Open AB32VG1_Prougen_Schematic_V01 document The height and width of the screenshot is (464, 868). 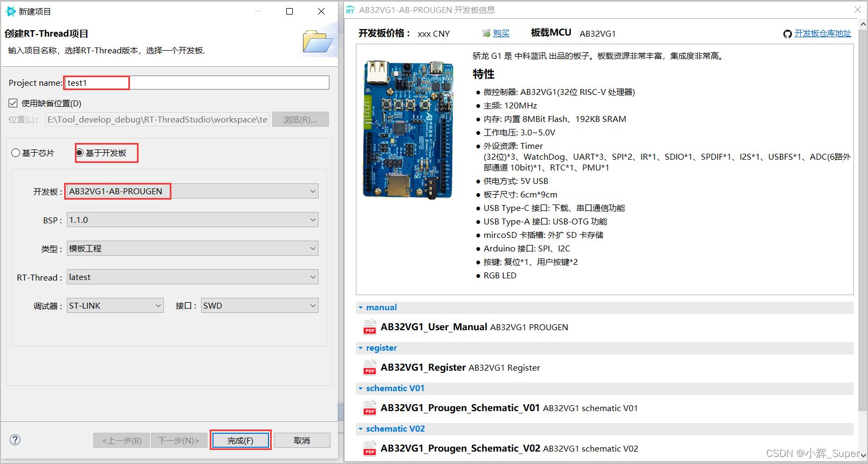[460, 408]
